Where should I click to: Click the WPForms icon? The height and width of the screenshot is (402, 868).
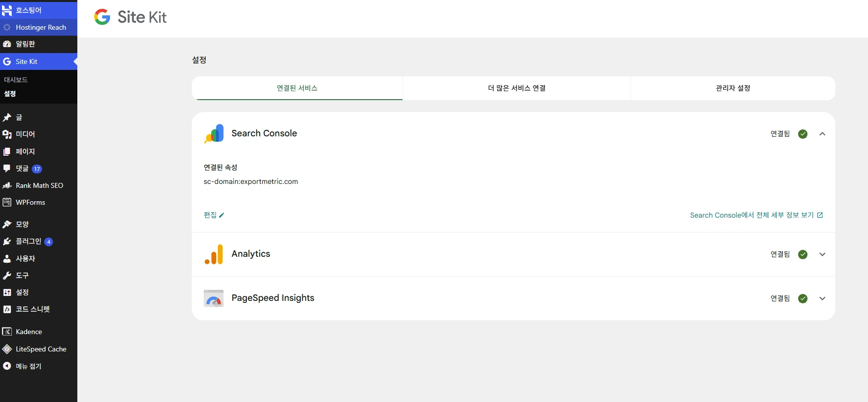click(x=7, y=202)
